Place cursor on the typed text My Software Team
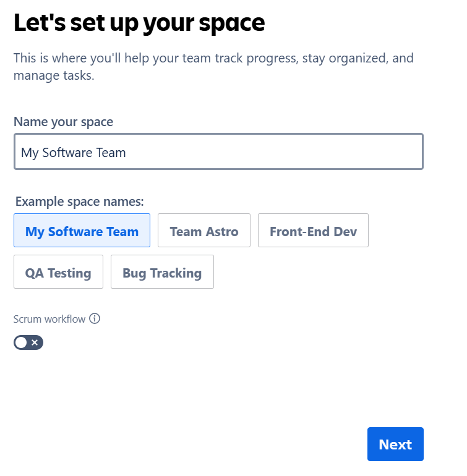The width and height of the screenshot is (467, 476). coord(73,152)
